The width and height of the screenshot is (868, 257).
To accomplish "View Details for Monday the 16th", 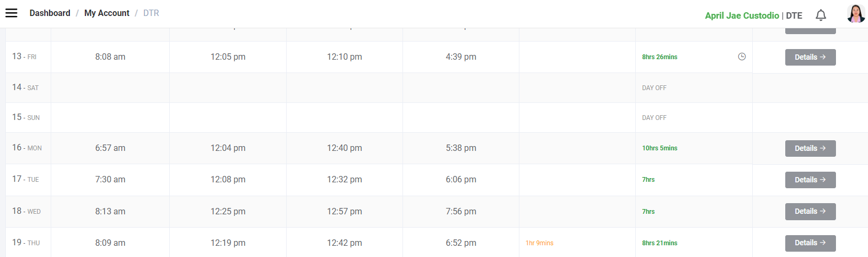I will [810, 148].
